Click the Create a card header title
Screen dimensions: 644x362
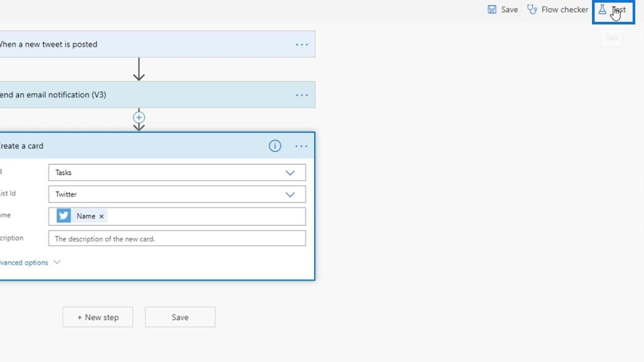tap(21, 146)
